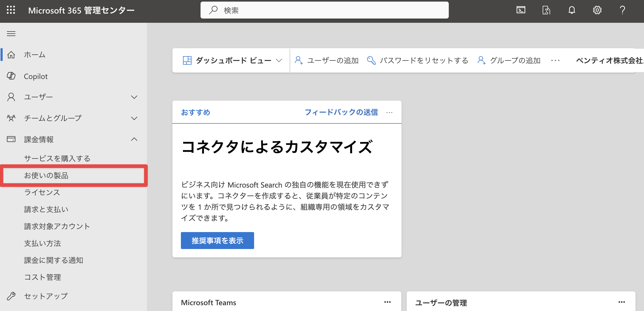Viewport: 644px width, 311px height.
Task: Click the add user person-plus icon
Action: pyautogui.click(x=299, y=60)
